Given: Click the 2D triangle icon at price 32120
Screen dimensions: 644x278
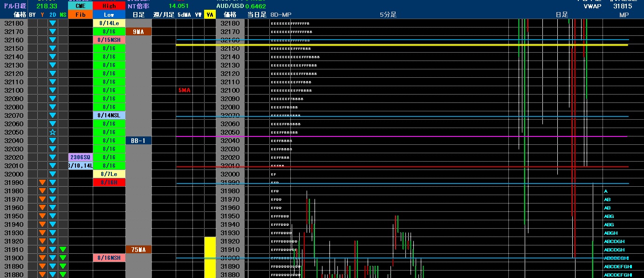Looking at the screenshot, I should [x=53, y=74].
